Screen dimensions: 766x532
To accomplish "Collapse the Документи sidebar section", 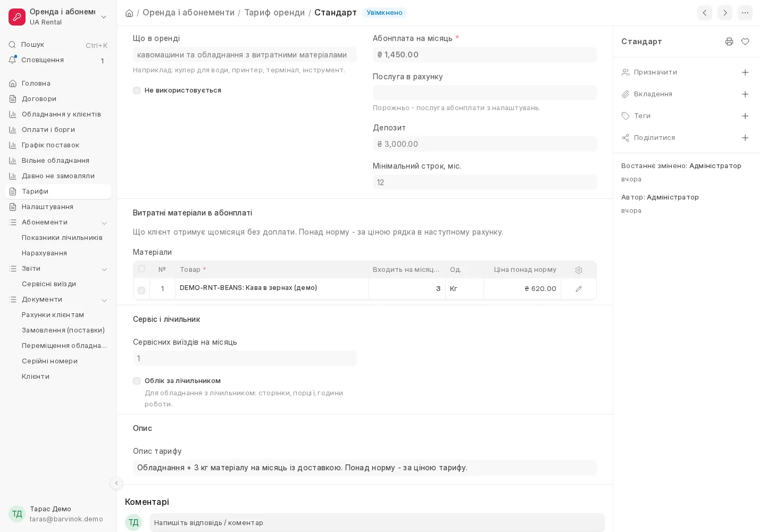I will click(x=104, y=300).
